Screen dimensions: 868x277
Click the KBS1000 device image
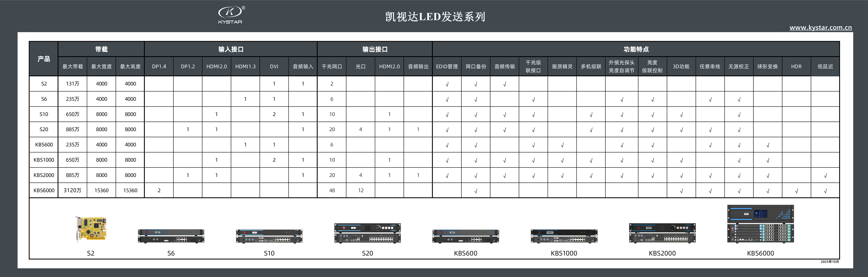pos(564,236)
